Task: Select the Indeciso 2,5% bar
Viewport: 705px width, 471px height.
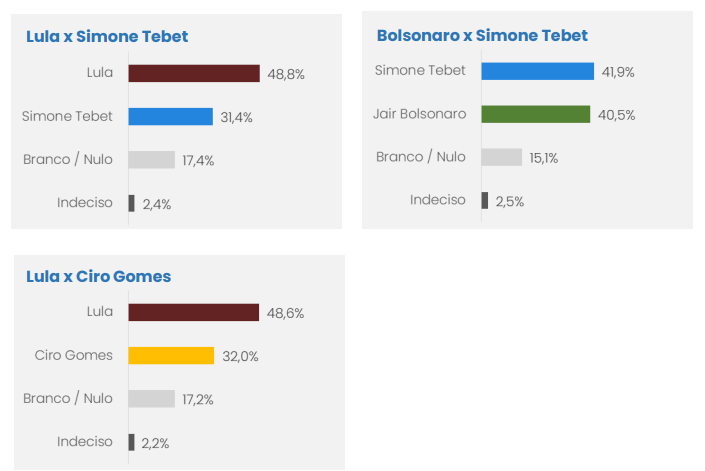Action: click(485, 200)
